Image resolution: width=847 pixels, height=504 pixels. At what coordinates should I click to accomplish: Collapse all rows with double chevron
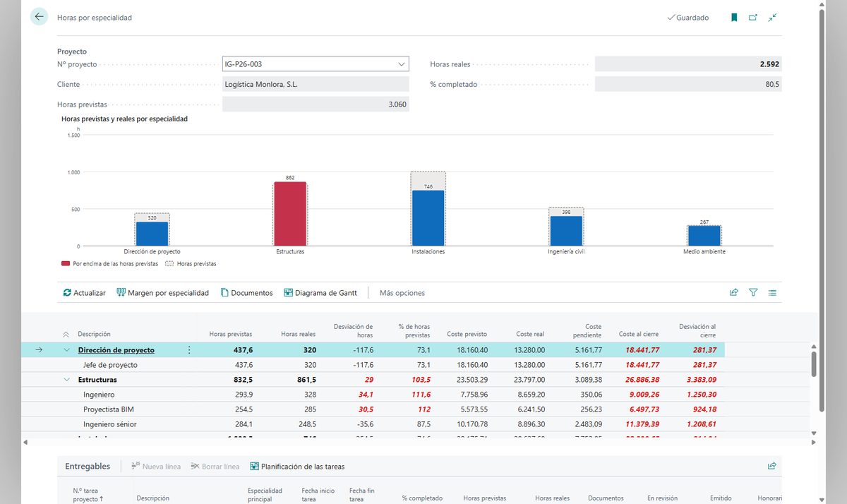click(66, 335)
